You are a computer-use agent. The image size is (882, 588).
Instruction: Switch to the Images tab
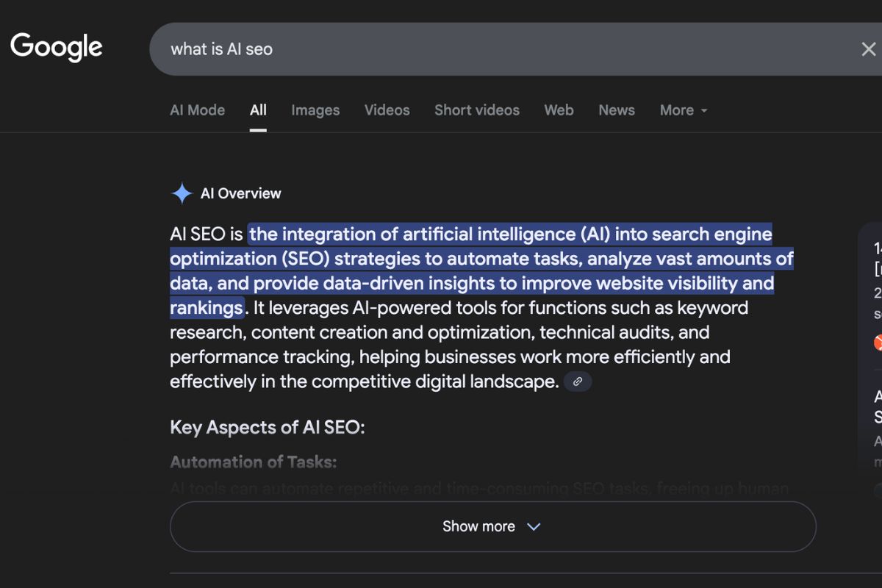(315, 110)
